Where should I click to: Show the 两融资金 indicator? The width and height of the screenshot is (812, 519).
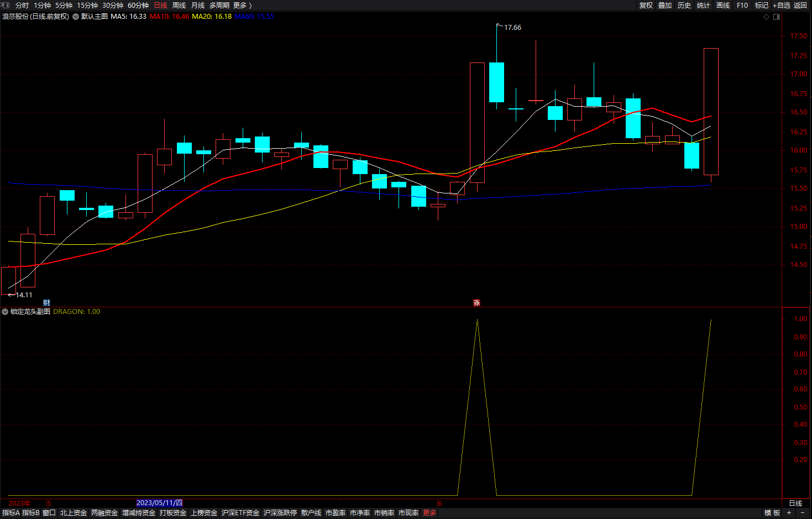[x=104, y=513]
